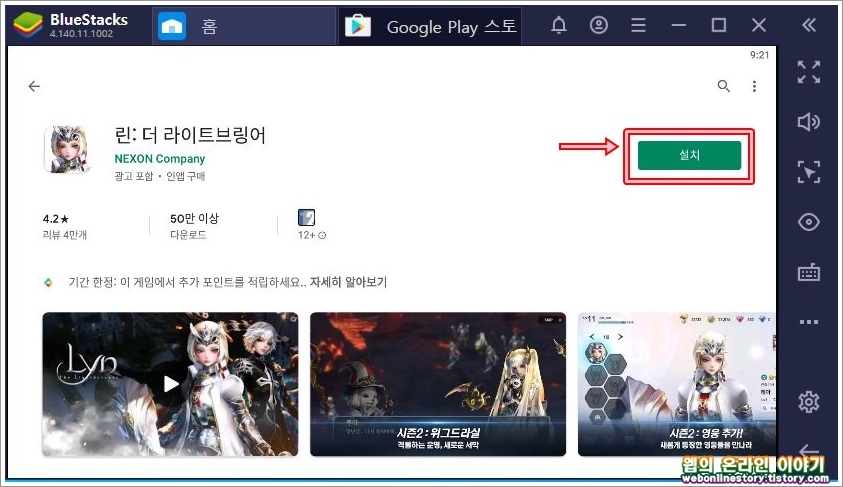843x487 pixels.
Task: Open more tools ellipsis in sidebar
Action: click(809, 322)
